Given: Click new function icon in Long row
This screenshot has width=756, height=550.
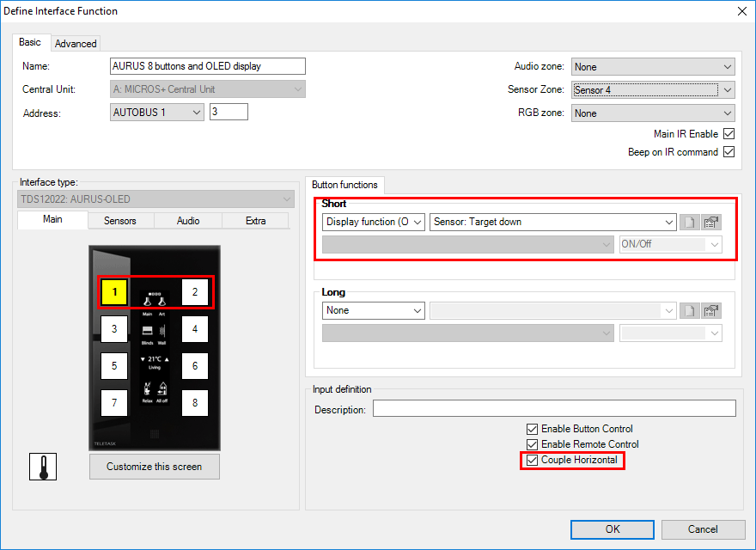Looking at the screenshot, I should tap(689, 310).
